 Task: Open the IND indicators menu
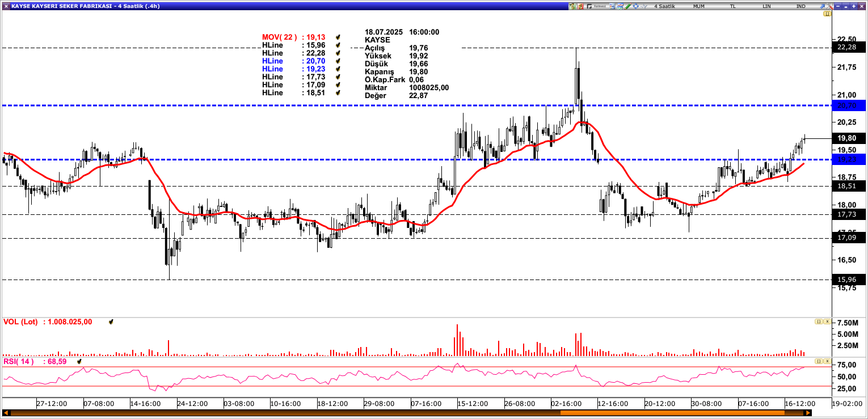[800, 6]
